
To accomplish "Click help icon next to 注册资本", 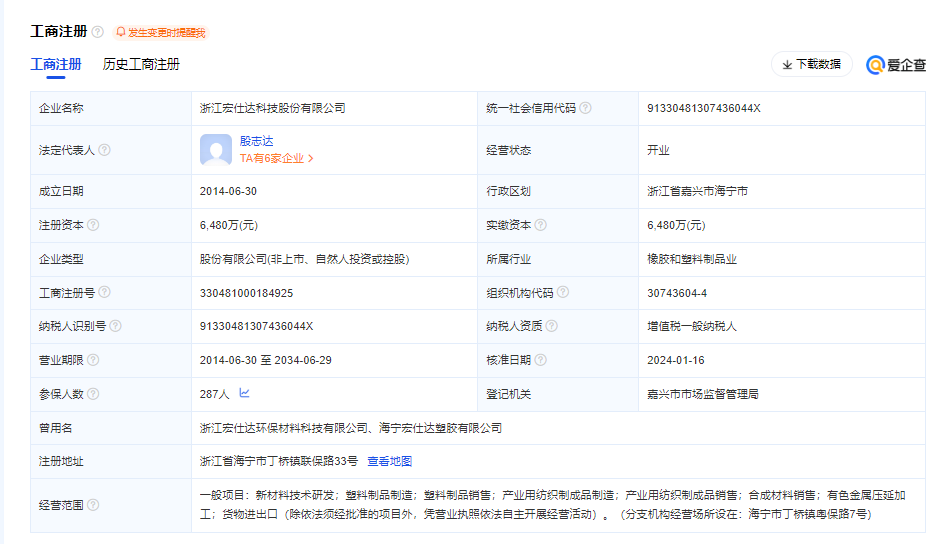I will point(93,225).
